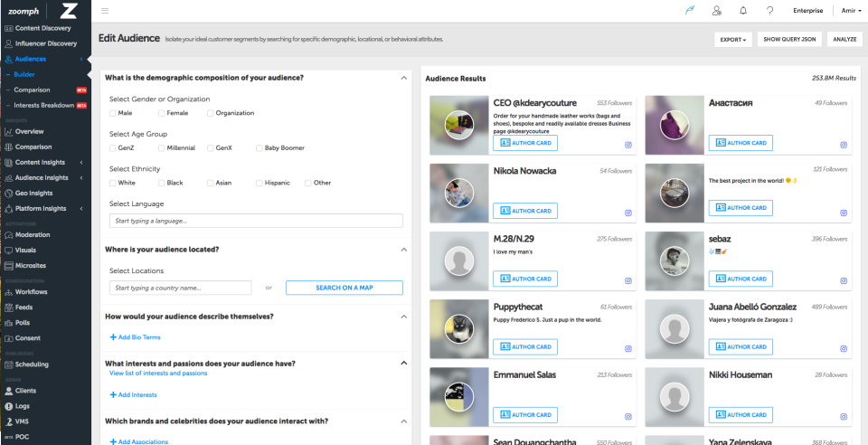
Task: Click the Geo Insights globe icon
Action: (8, 194)
